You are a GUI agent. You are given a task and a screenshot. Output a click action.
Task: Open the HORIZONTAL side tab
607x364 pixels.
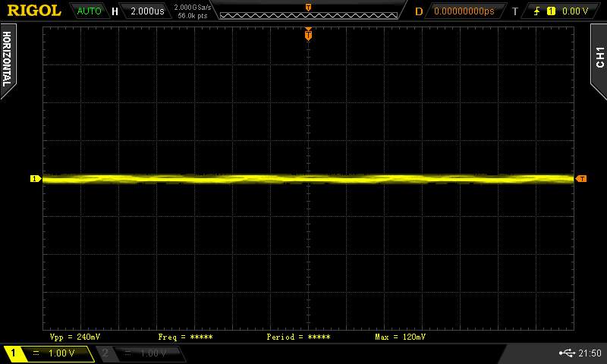coord(7,58)
